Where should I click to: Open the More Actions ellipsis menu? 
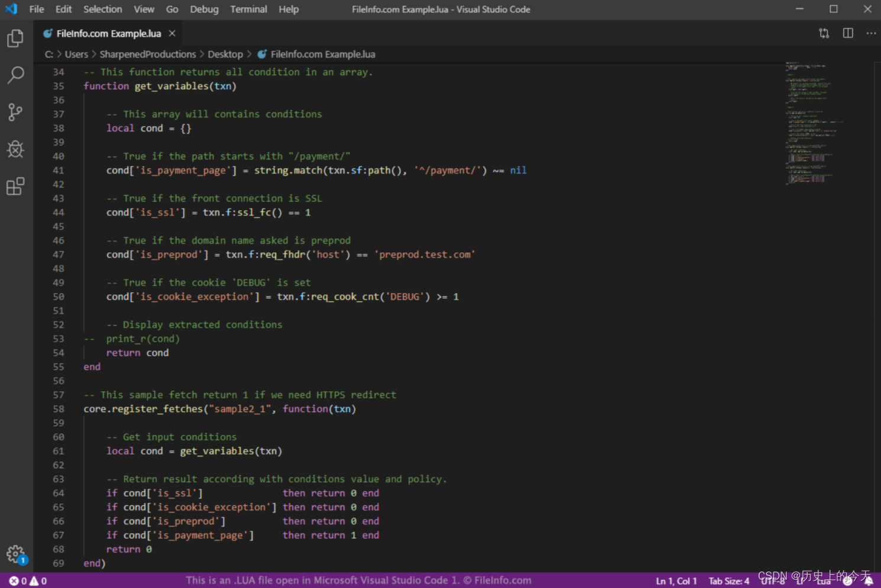pyautogui.click(x=871, y=33)
